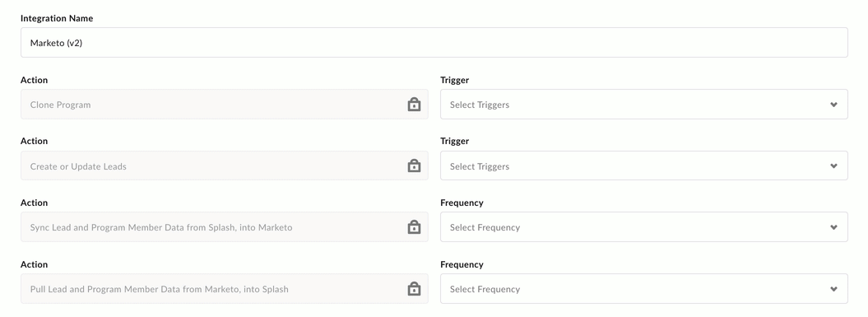Click the lock icon beside Clone Program
The height and width of the screenshot is (317, 868).
414,105
